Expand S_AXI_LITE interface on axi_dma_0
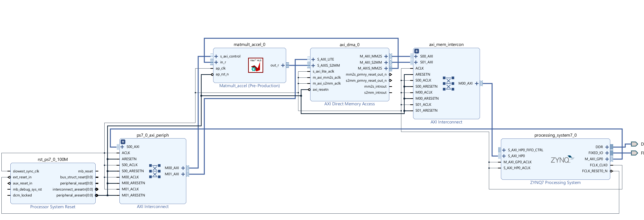Screen dimensions: 644x220 pos(313,59)
